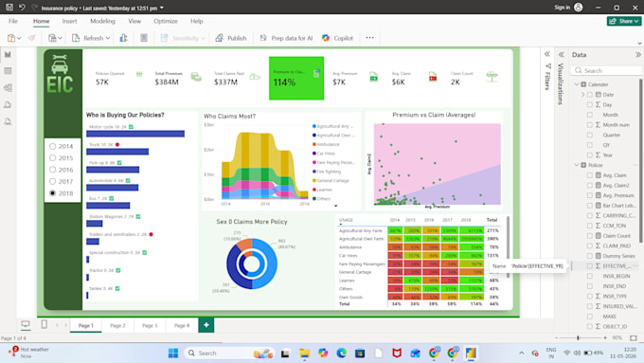Check the Day field checkbox
This screenshot has width=644, height=363.
(590, 105)
